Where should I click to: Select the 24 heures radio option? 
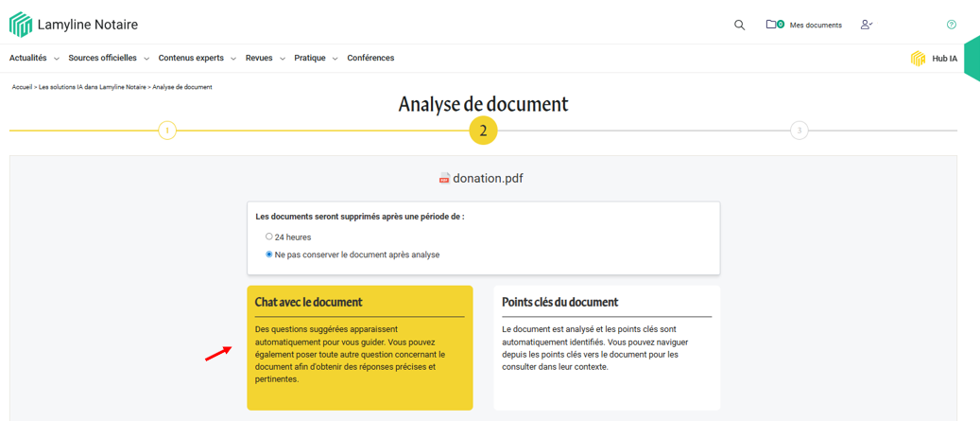(x=268, y=237)
